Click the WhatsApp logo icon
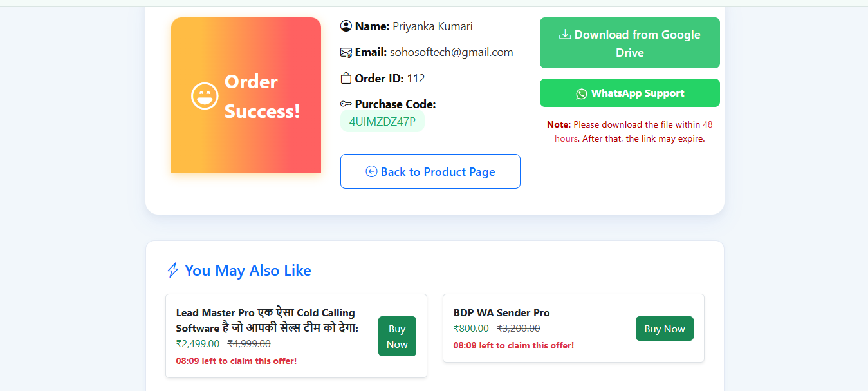The height and width of the screenshot is (391, 868). [x=582, y=93]
